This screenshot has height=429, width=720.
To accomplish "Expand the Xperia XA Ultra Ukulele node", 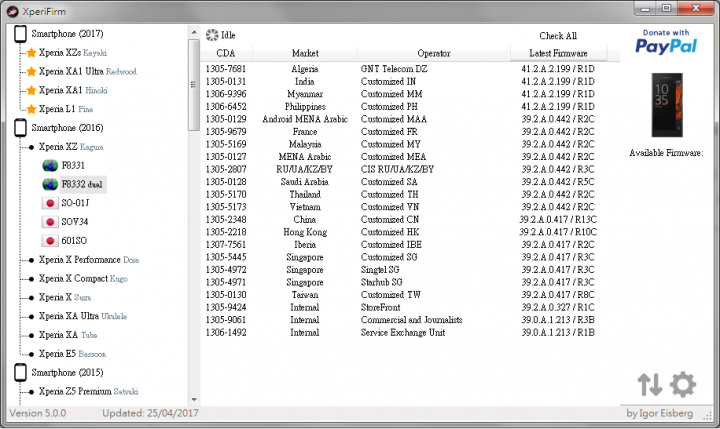I will [x=31, y=317].
